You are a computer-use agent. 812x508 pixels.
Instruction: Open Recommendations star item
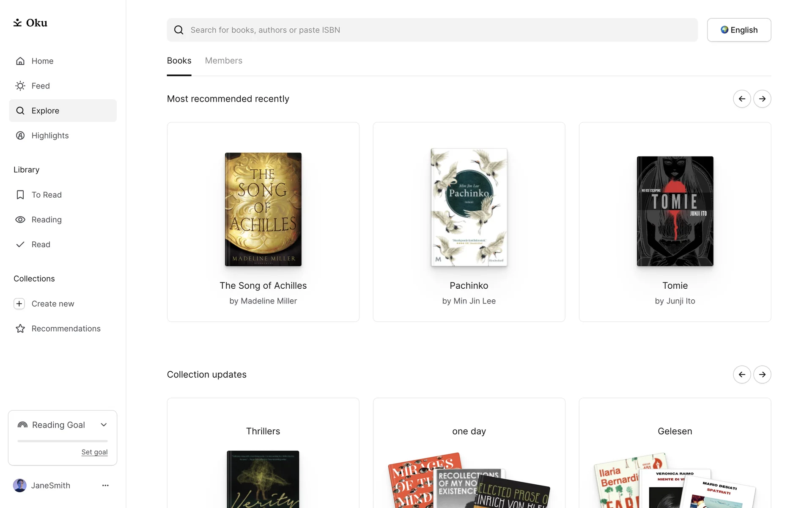[x=66, y=329]
